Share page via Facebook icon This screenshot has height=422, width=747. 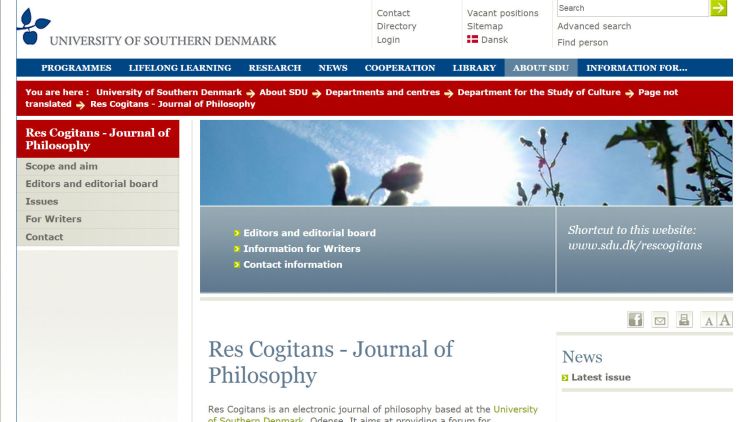635,319
